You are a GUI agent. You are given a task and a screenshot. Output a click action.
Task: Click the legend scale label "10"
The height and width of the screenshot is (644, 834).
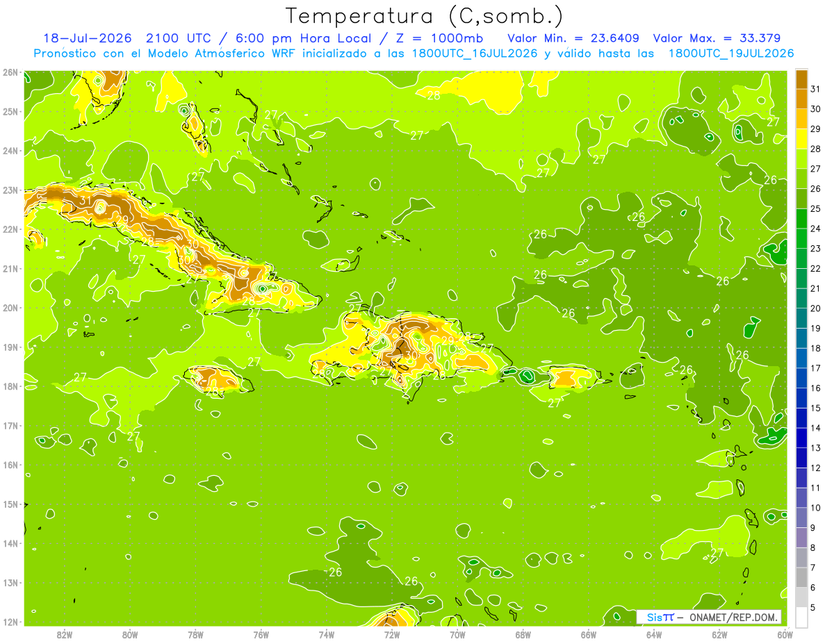817,508
